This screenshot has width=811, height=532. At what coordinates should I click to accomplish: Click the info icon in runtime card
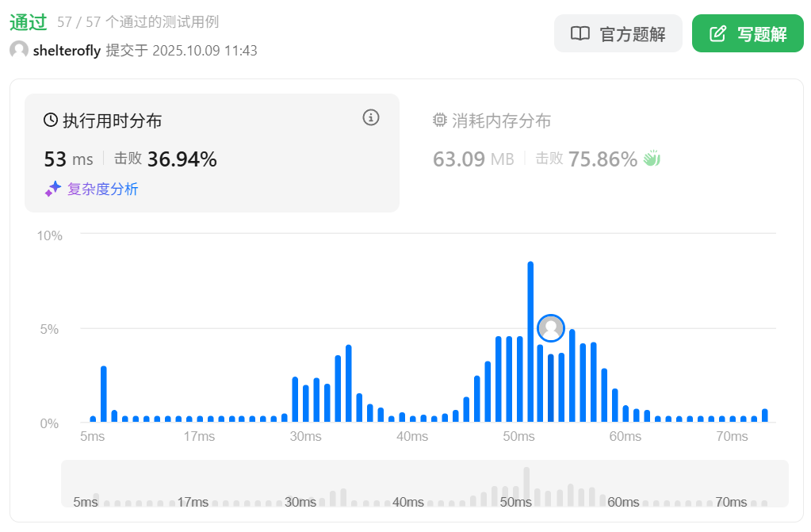[371, 118]
